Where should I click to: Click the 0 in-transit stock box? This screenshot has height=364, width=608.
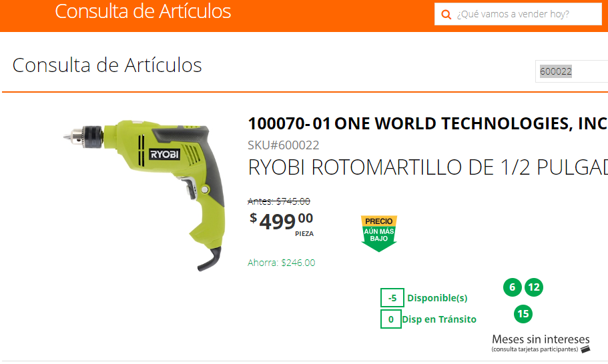pos(391,319)
